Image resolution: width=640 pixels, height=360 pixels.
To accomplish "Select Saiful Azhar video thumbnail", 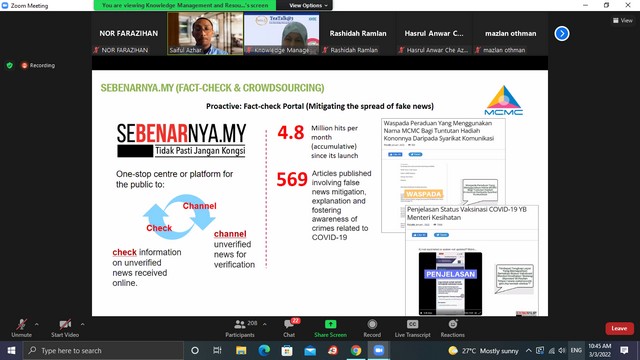I will 205,33.
